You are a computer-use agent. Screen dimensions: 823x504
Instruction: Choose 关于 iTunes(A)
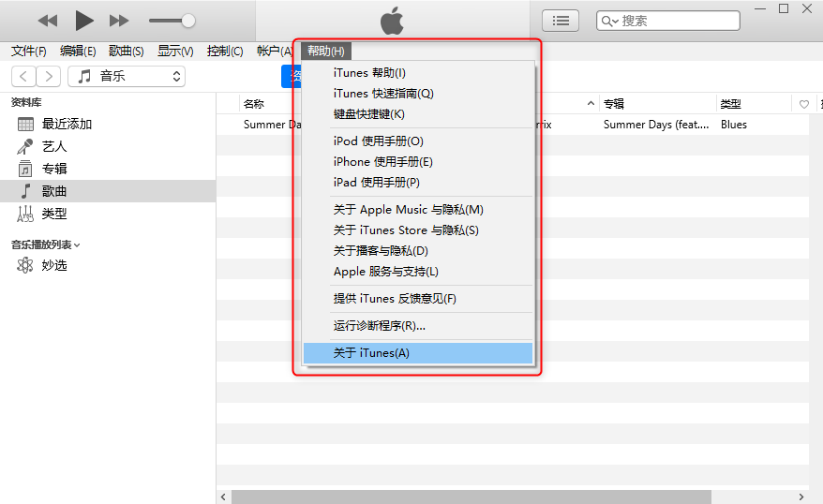click(418, 353)
